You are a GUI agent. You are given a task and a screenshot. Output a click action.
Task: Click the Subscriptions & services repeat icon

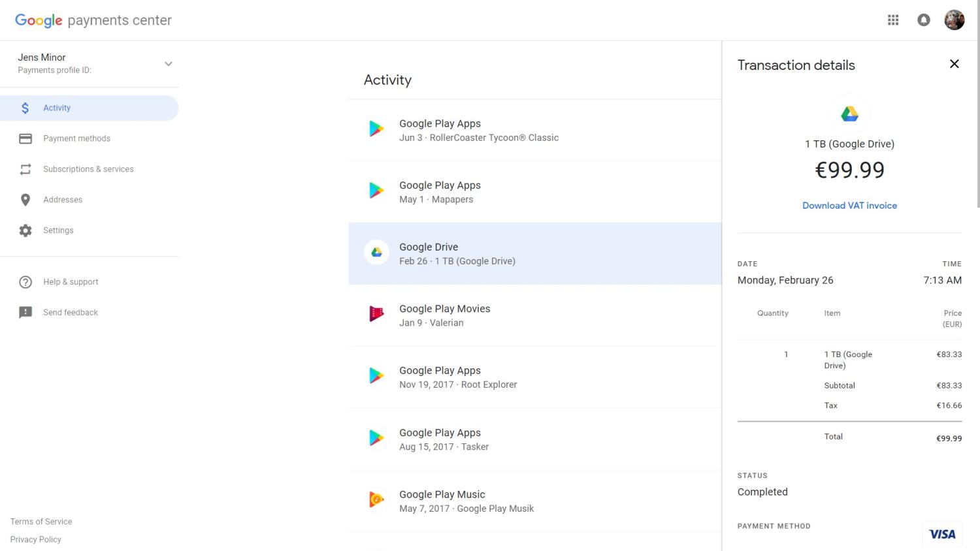25,169
